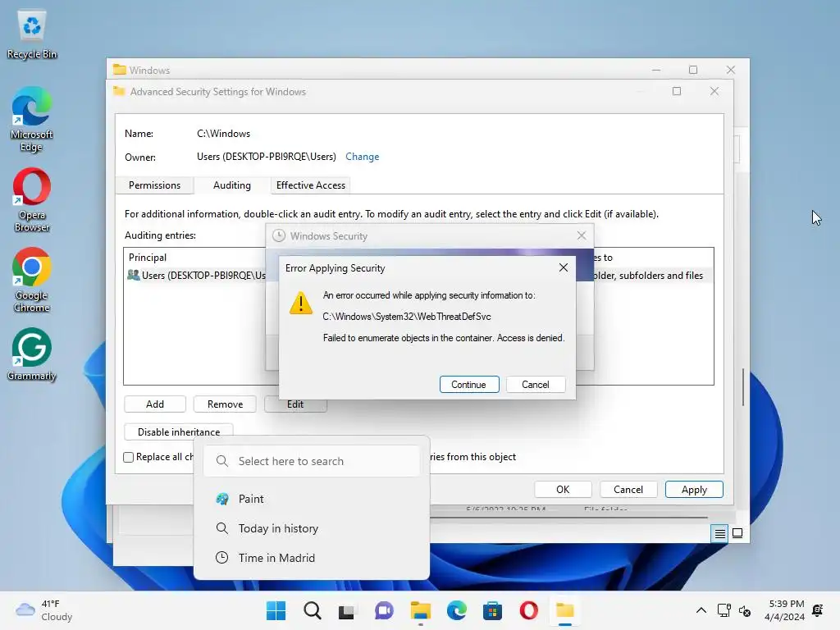Click the Select here to search field
This screenshot has height=630, width=840.
tap(312, 461)
